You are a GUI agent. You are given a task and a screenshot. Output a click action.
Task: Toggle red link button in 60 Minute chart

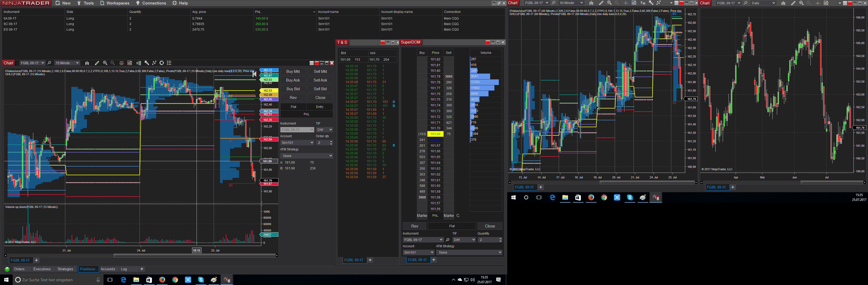681,3
